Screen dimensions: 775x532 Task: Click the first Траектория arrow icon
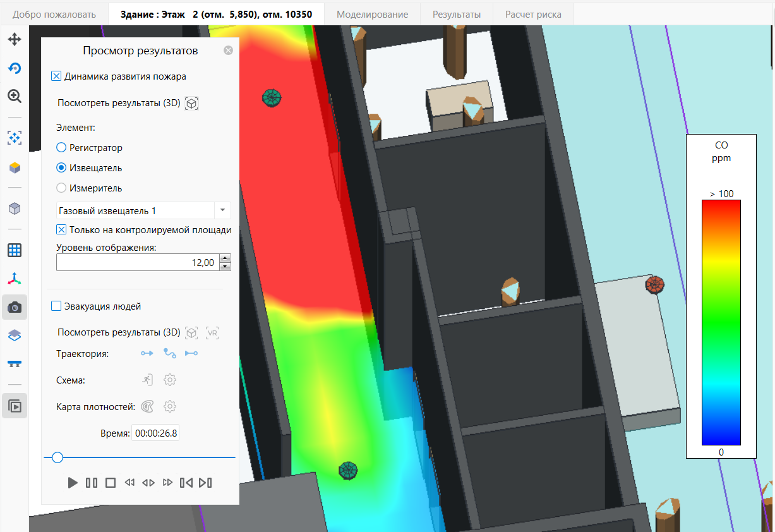tap(147, 354)
